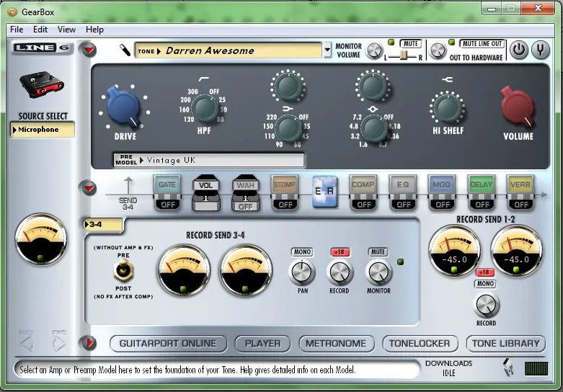The width and height of the screenshot is (563, 392).
Task: Click the Record Send 3-4 Record knob
Action: pyautogui.click(x=340, y=272)
